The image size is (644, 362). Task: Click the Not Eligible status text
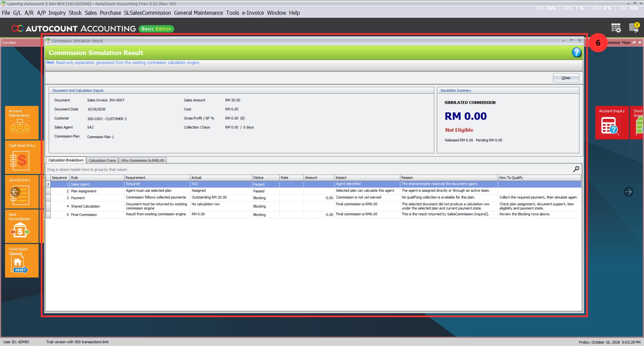coord(459,130)
